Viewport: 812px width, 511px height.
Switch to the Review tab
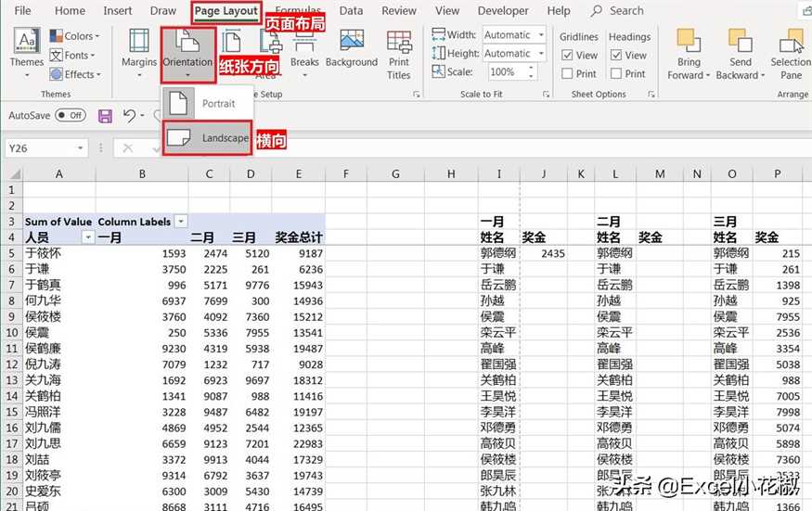click(x=399, y=11)
